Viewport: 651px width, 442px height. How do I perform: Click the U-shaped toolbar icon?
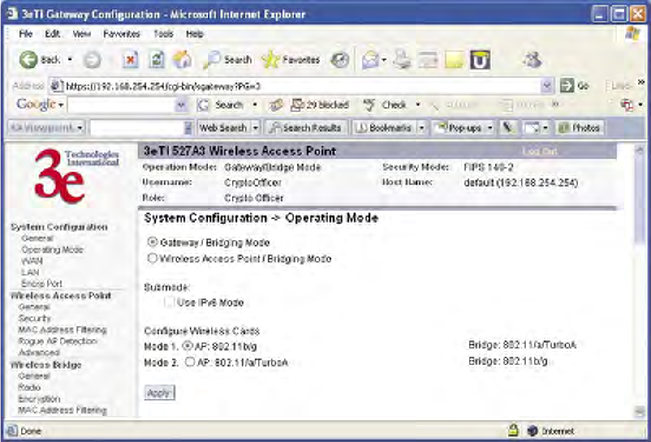[x=480, y=60]
